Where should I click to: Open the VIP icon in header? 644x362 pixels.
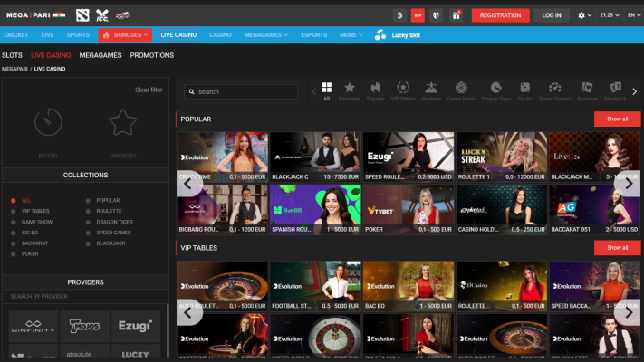418,15
